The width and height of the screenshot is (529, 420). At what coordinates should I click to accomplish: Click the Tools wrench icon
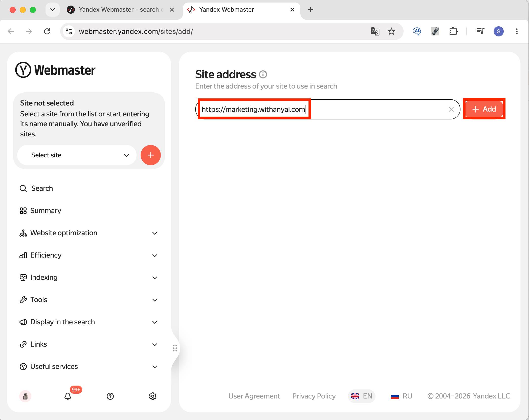[x=23, y=300]
